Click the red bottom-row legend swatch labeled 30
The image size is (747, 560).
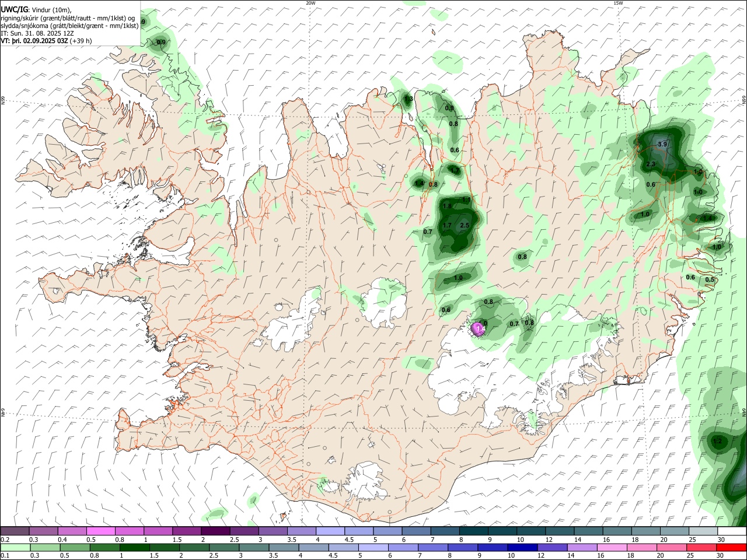(x=731, y=547)
